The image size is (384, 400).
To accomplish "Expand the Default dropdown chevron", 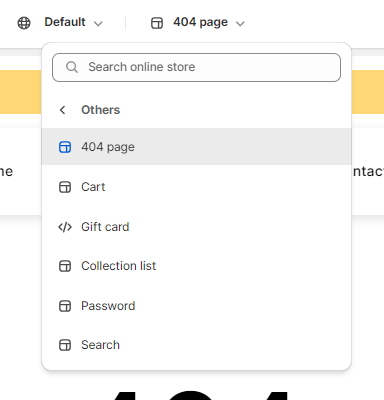I will tap(98, 24).
